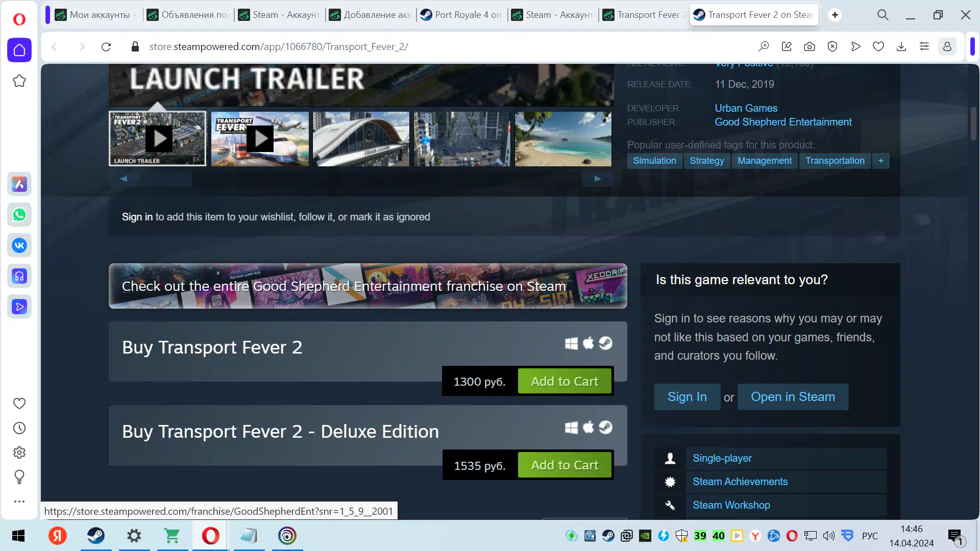Open Aria AI icon in sidebar
The width and height of the screenshot is (980, 551).
[19, 184]
